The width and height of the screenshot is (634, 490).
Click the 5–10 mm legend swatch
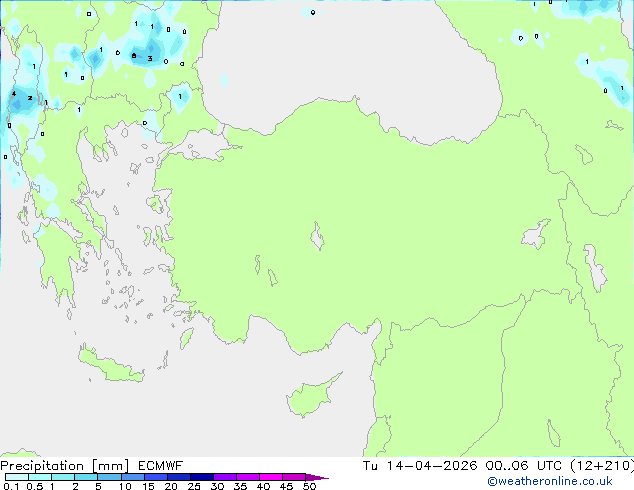point(109,477)
